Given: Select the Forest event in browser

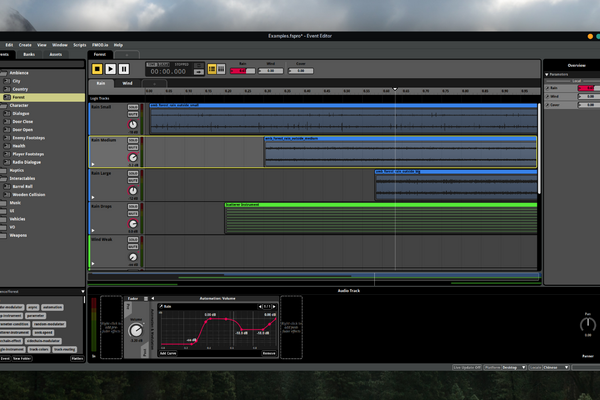Looking at the screenshot, I should click(42, 97).
